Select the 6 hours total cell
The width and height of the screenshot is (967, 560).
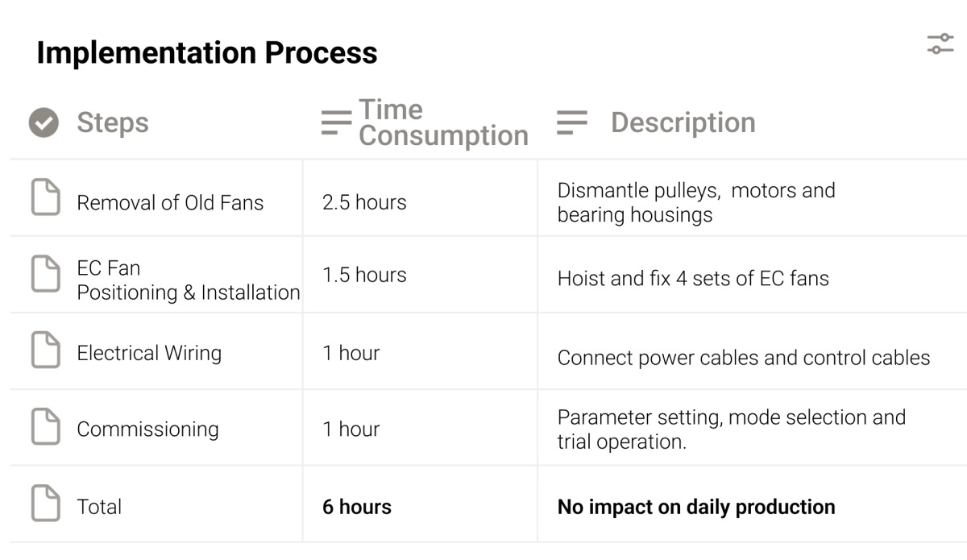coord(357,507)
